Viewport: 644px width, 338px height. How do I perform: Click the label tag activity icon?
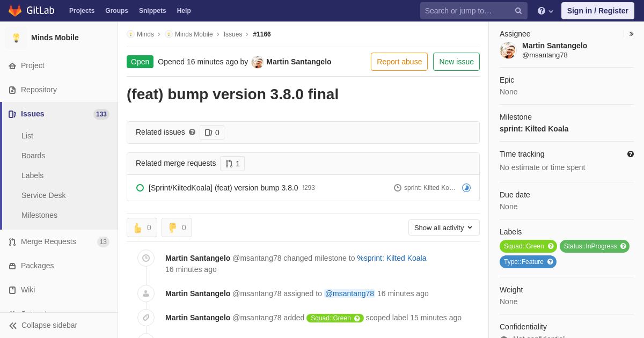point(146,318)
